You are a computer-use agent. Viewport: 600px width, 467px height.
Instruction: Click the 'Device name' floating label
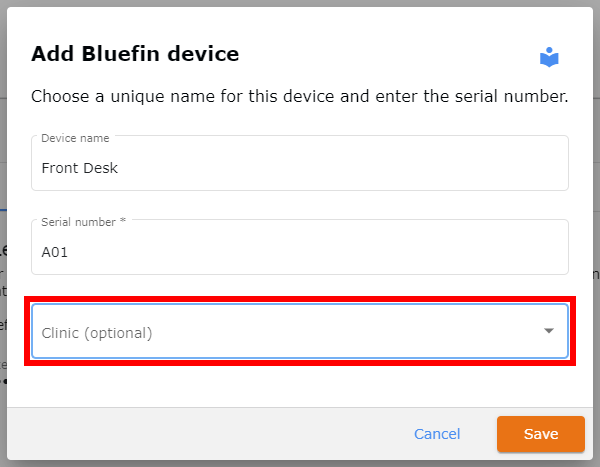[75, 138]
